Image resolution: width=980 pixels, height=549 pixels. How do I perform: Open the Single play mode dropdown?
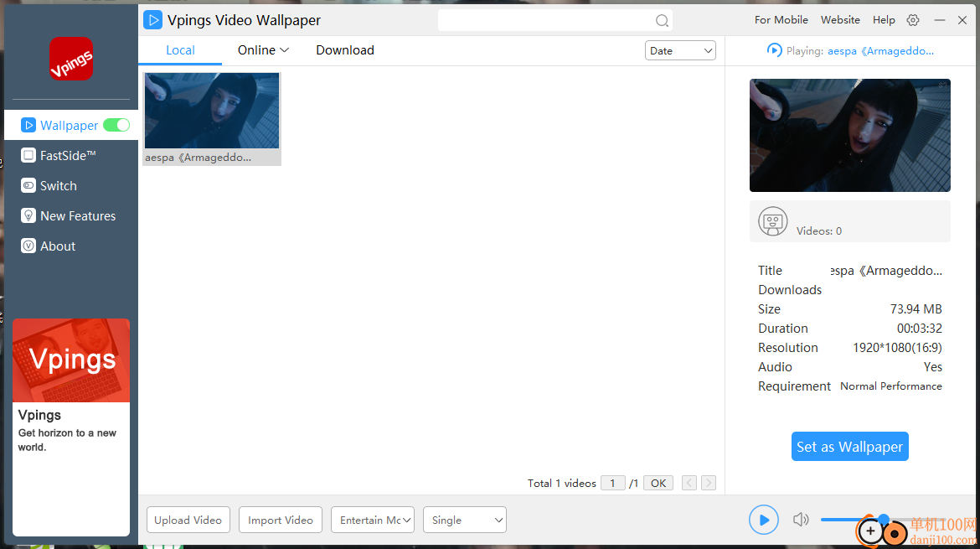tap(464, 520)
